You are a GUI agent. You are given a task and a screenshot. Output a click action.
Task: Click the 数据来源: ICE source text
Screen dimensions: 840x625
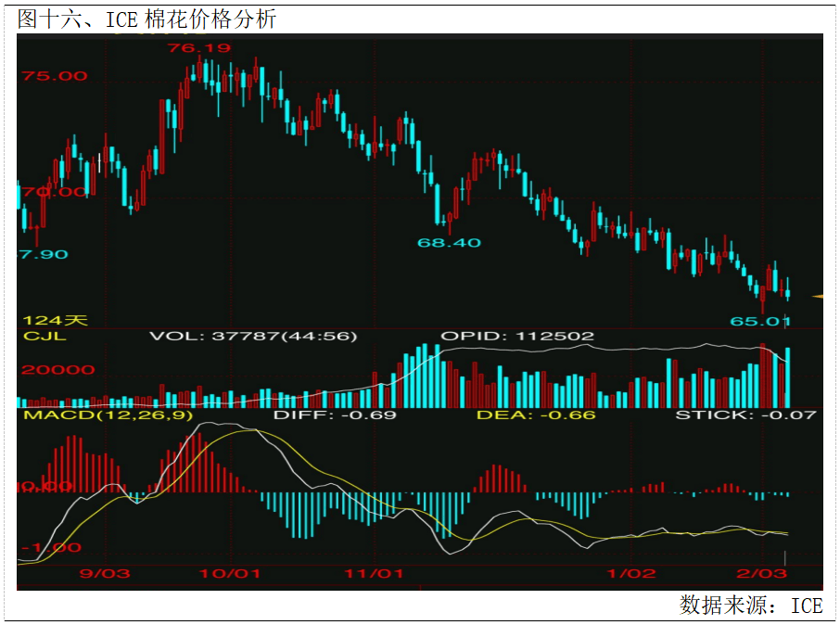[x=751, y=606]
